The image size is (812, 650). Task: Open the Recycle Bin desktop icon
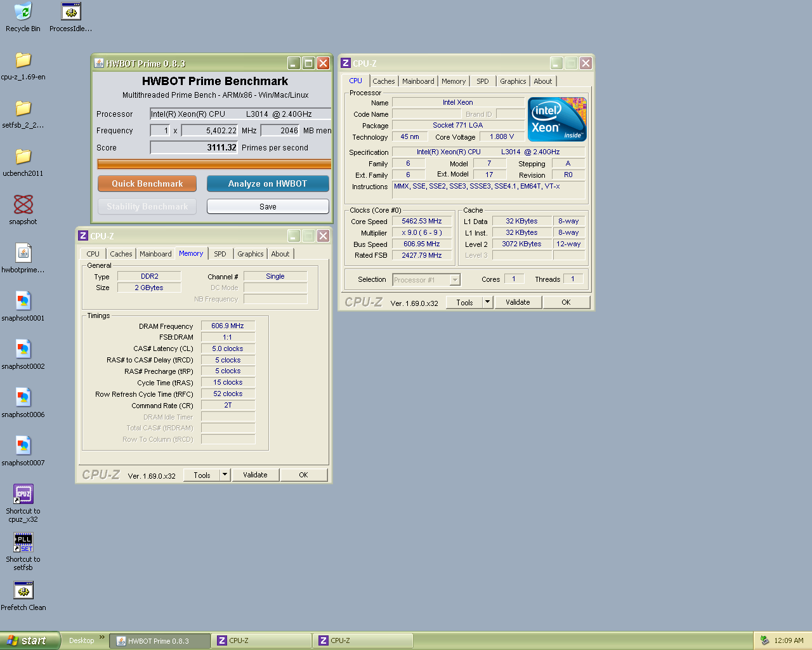point(23,11)
